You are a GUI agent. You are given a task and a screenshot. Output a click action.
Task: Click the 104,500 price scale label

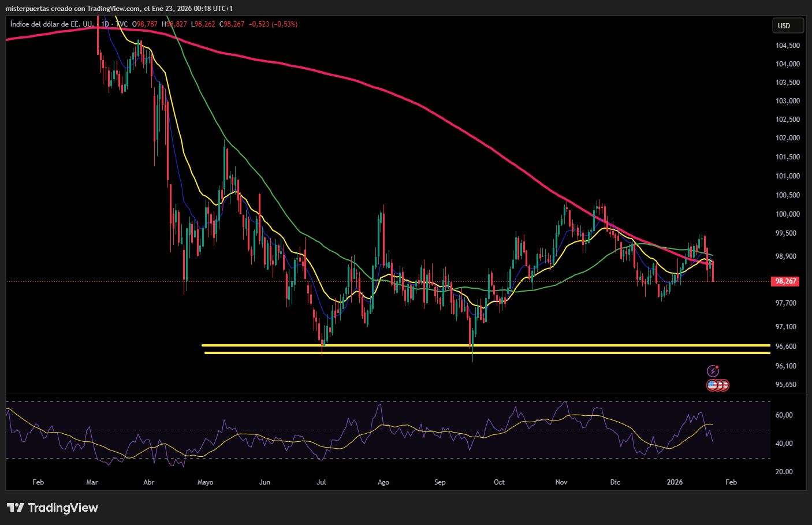click(788, 46)
